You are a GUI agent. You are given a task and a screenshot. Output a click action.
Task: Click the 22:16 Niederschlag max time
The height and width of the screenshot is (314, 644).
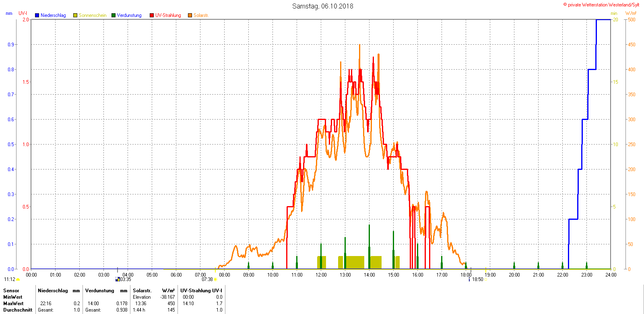pyautogui.click(x=46, y=304)
